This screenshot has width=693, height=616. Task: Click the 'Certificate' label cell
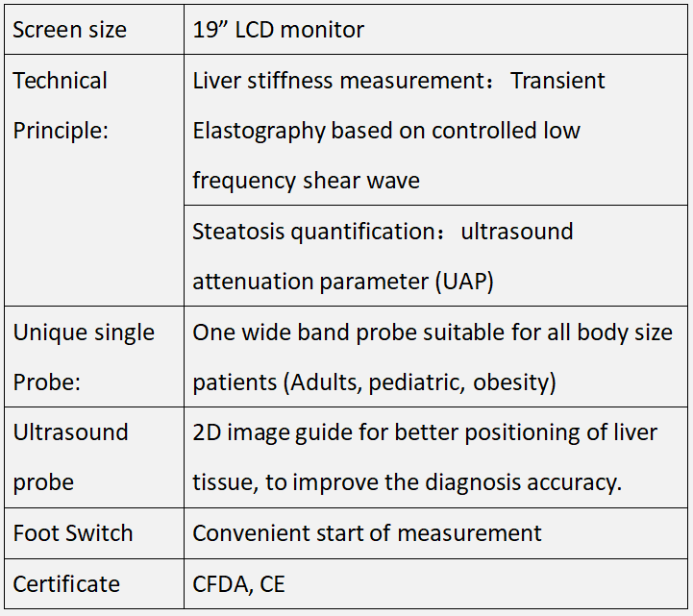[x=94, y=583]
